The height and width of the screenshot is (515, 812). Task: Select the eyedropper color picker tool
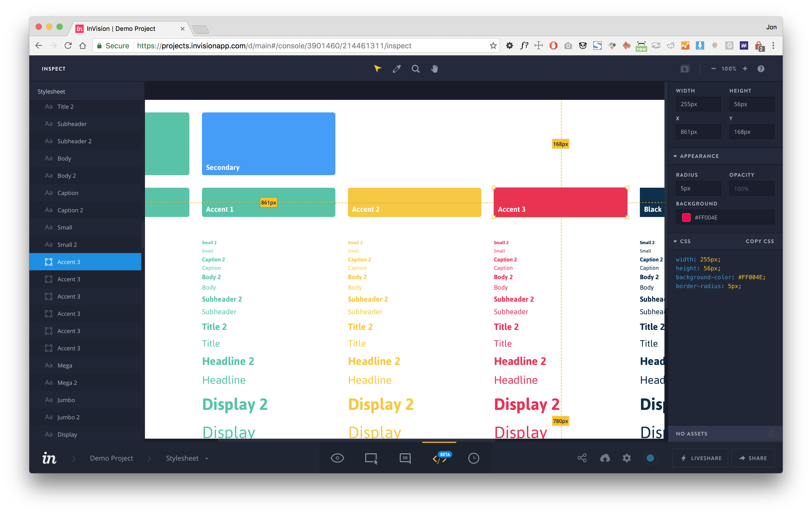point(397,69)
